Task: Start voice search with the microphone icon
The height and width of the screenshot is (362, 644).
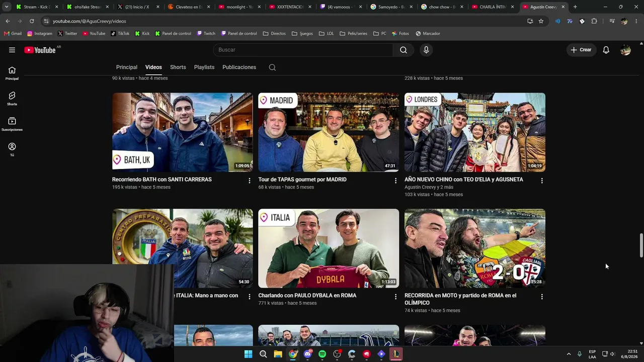Action: [426, 50]
